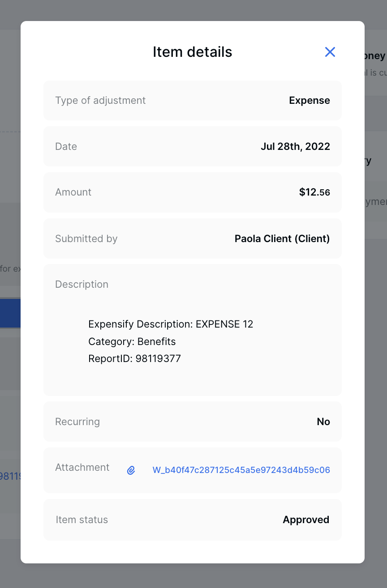Click the Category: Benefits line
387x588 pixels.
[132, 342]
